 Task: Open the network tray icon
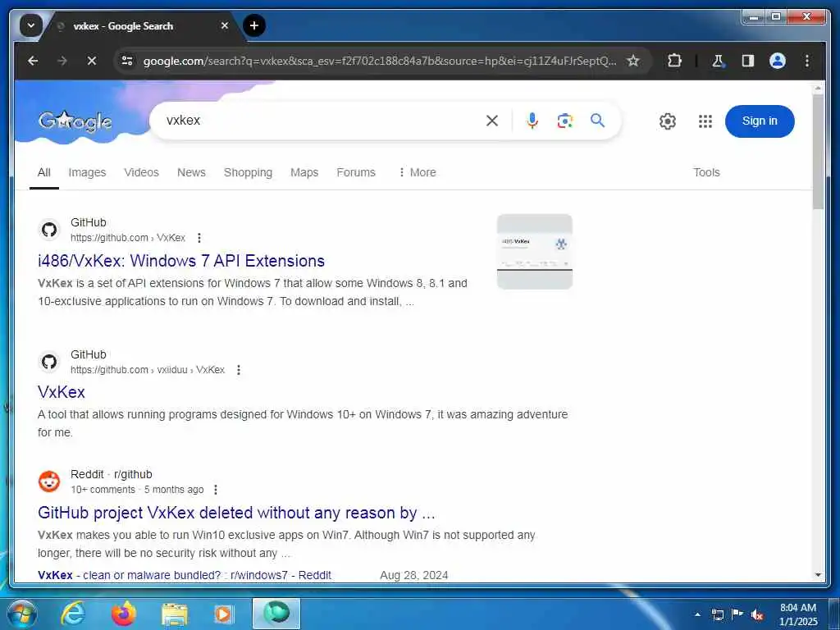pos(717,614)
